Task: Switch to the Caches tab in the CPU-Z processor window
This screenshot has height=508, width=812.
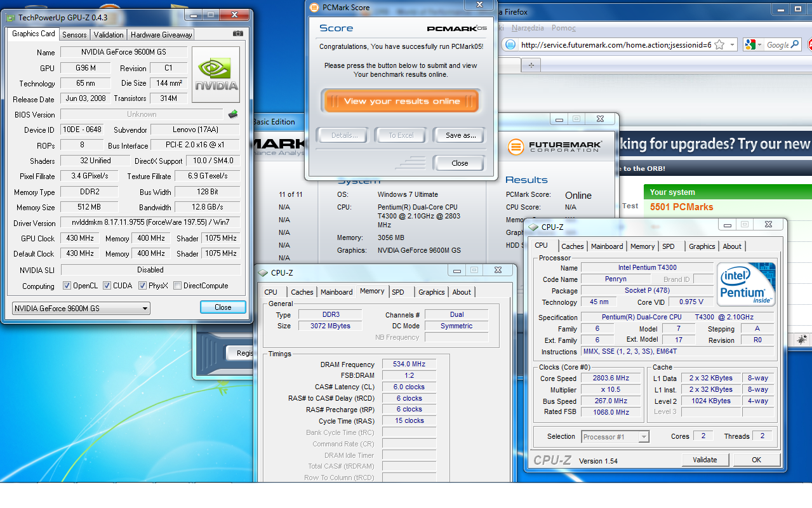Action: [x=573, y=246]
